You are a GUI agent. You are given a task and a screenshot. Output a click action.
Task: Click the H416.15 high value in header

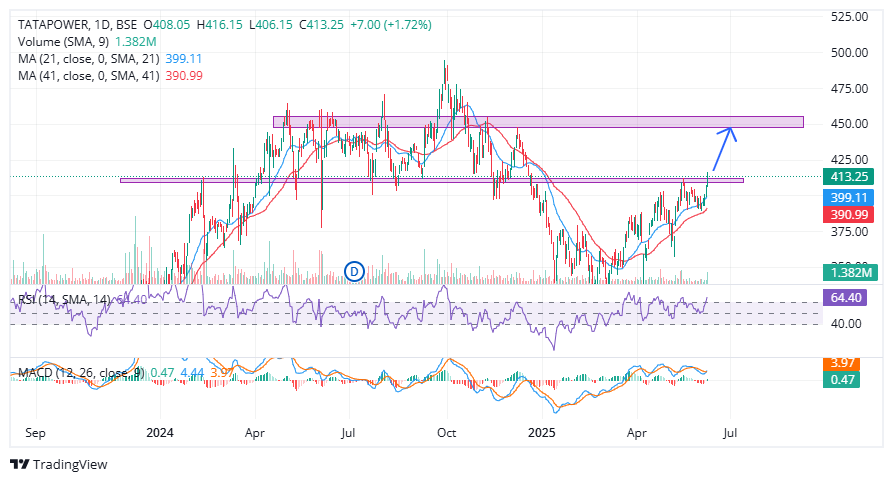[x=219, y=24]
